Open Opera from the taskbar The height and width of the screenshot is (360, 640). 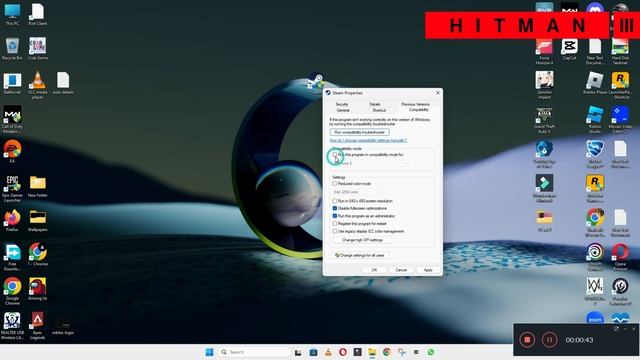(x=342, y=352)
